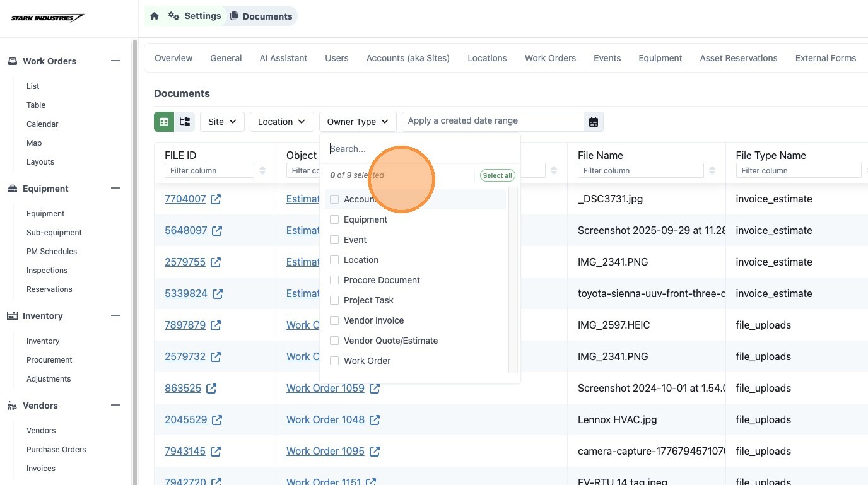Click the File Name filter column field
The height and width of the screenshot is (485, 868).
pos(640,170)
